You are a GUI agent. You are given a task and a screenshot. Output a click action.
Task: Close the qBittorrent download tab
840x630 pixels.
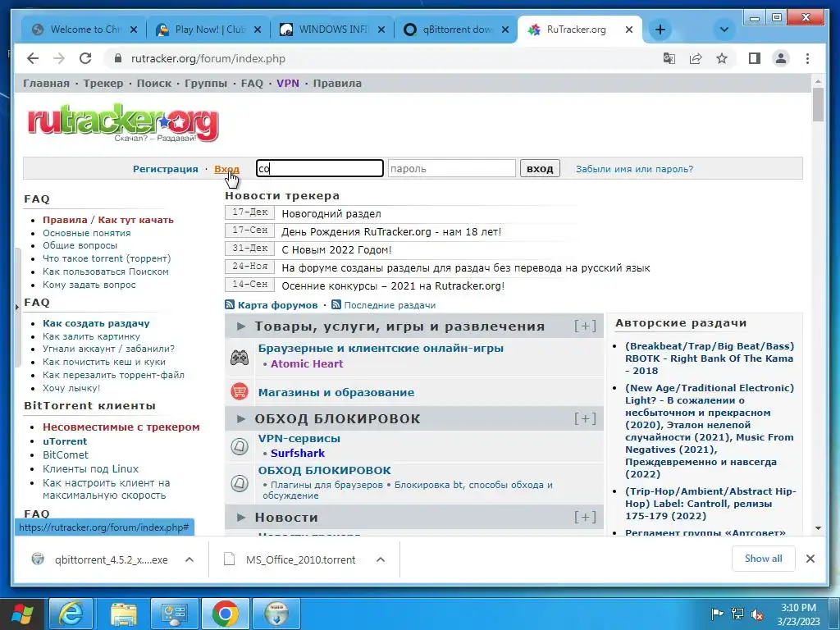tap(504, 30)
